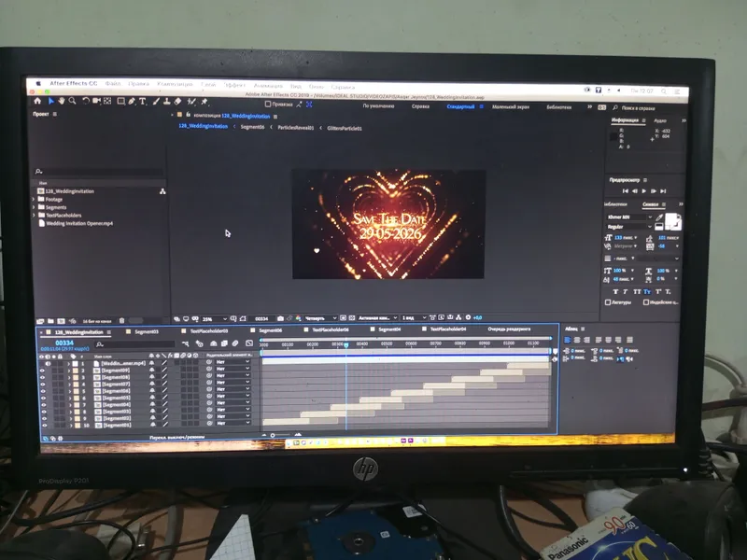
Task: Apply Faux Bold style
Action: 615,291
